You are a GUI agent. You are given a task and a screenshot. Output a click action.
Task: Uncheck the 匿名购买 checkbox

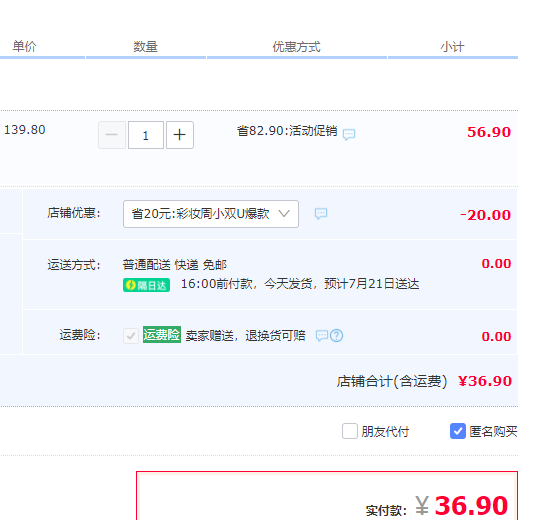pyautogui.click(x=458, y=431)
